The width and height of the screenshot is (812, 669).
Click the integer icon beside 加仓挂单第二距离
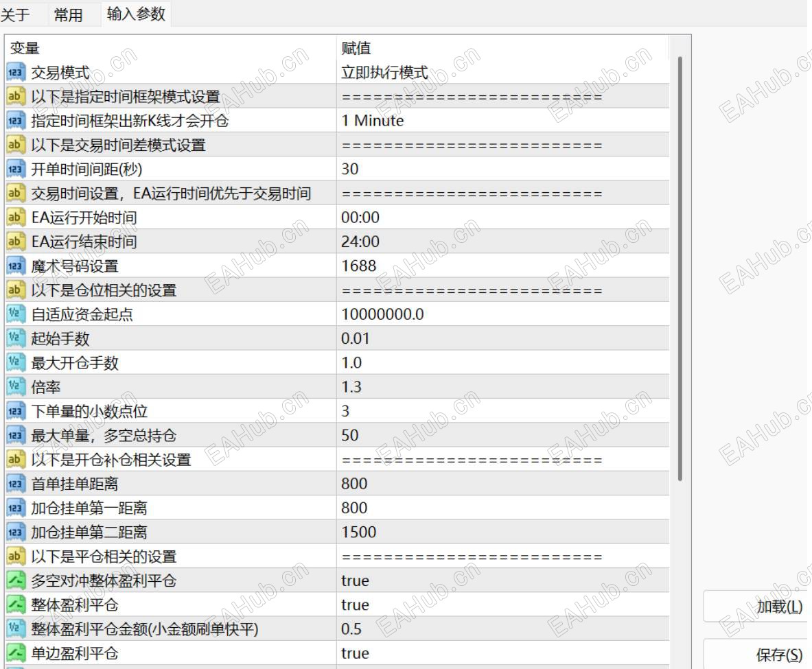tap(16, 532)
